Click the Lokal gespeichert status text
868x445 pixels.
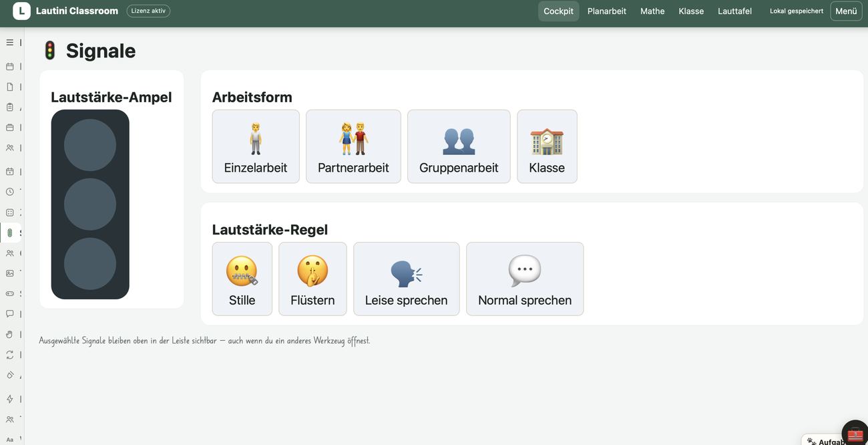(797, 11)
